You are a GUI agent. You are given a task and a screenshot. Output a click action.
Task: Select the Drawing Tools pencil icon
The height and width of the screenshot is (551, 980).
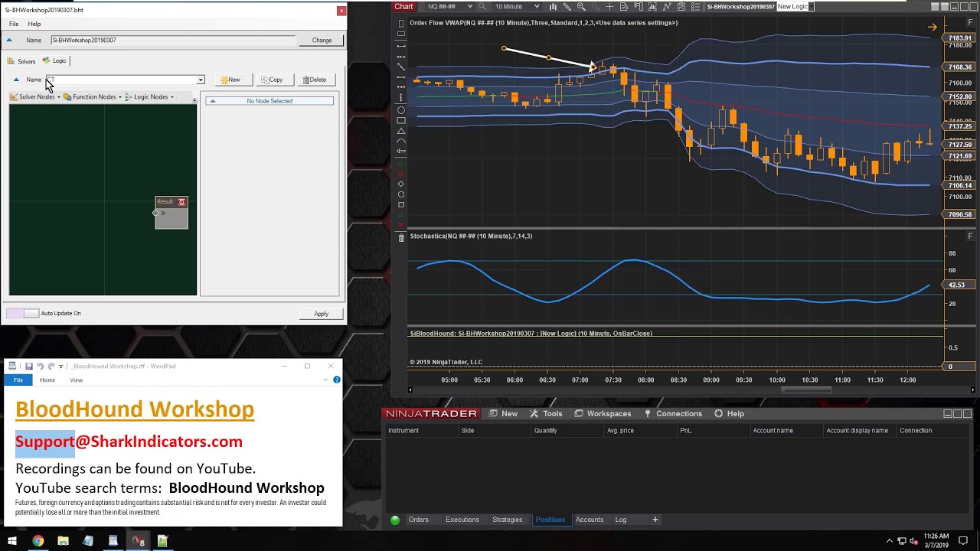click(x=567, y=7)
